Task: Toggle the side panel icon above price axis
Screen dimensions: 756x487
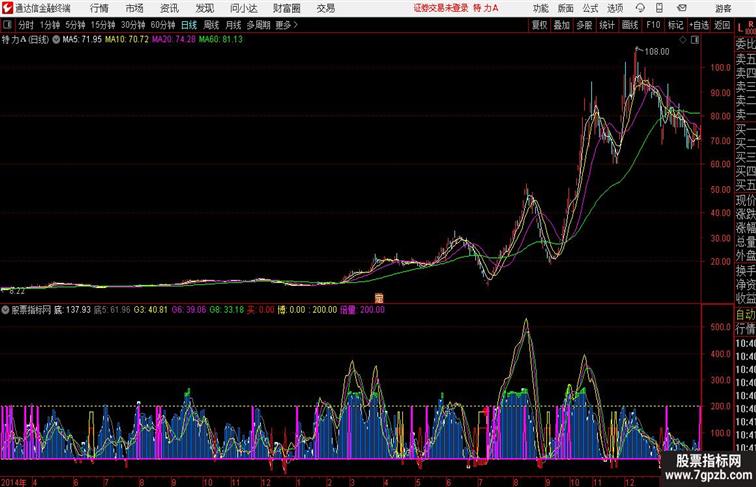Action: click(x=695, y=40)
